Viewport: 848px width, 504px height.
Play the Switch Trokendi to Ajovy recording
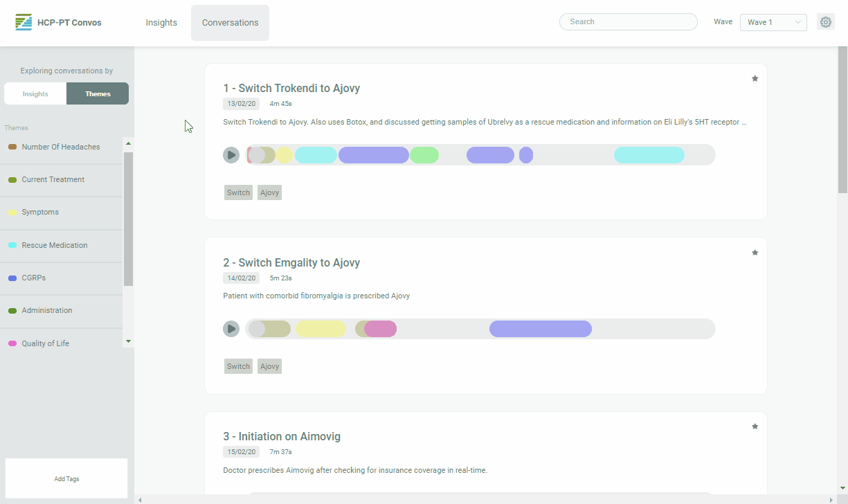click(x=231, y=155)
